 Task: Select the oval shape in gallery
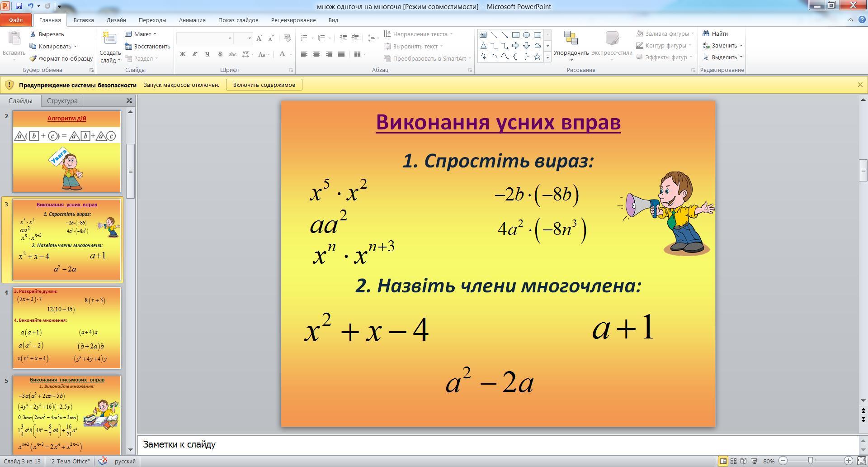pos(526,35)
